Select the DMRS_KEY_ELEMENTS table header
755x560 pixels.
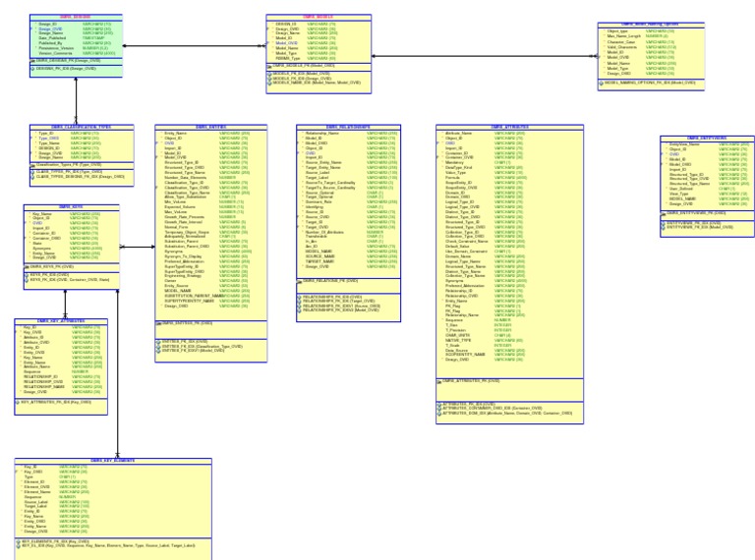[x=113, y=461]
